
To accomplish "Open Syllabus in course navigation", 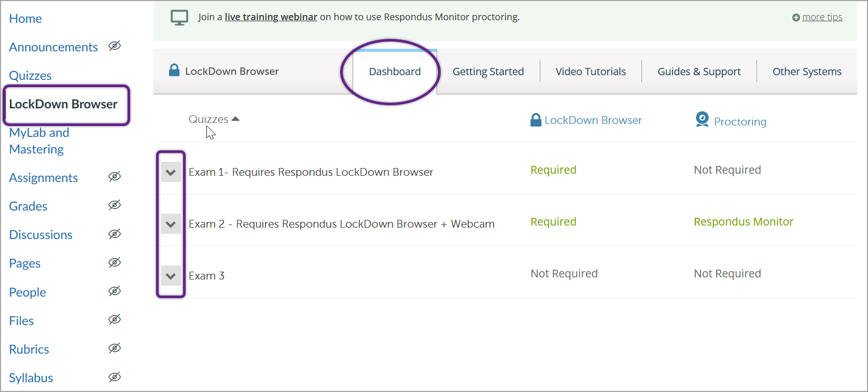I will pos(31,378).
